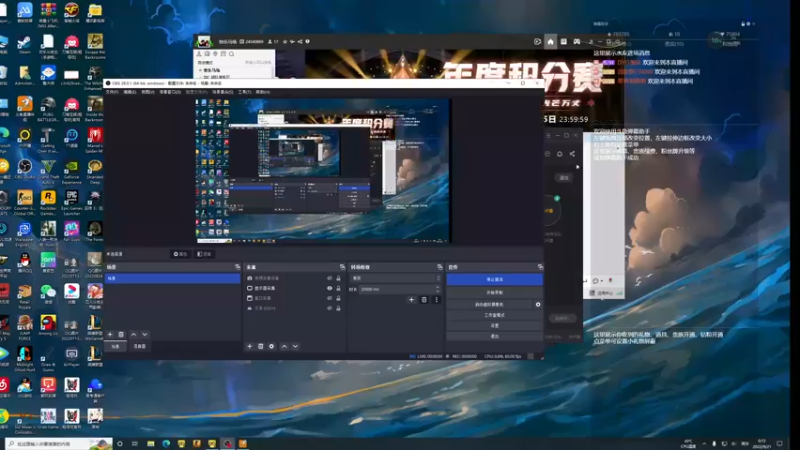Remove the selected source via trash icon
The image size is (800, 450).
coord(260,346)
